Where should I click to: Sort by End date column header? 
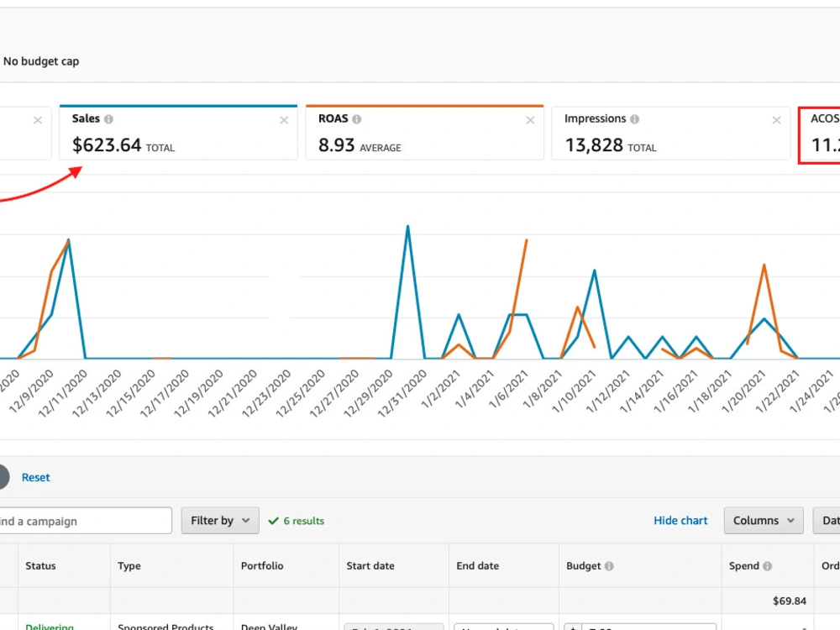click(x=477, y=565)
